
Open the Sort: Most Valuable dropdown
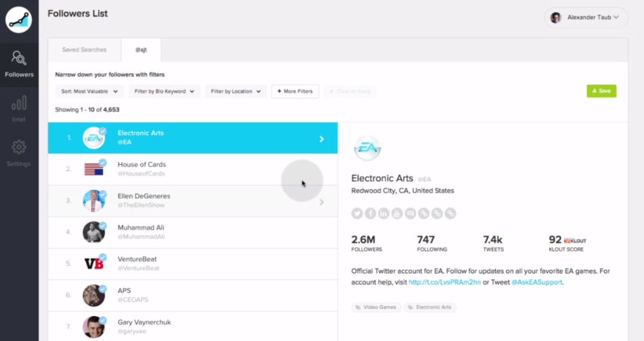click(89, 91)
